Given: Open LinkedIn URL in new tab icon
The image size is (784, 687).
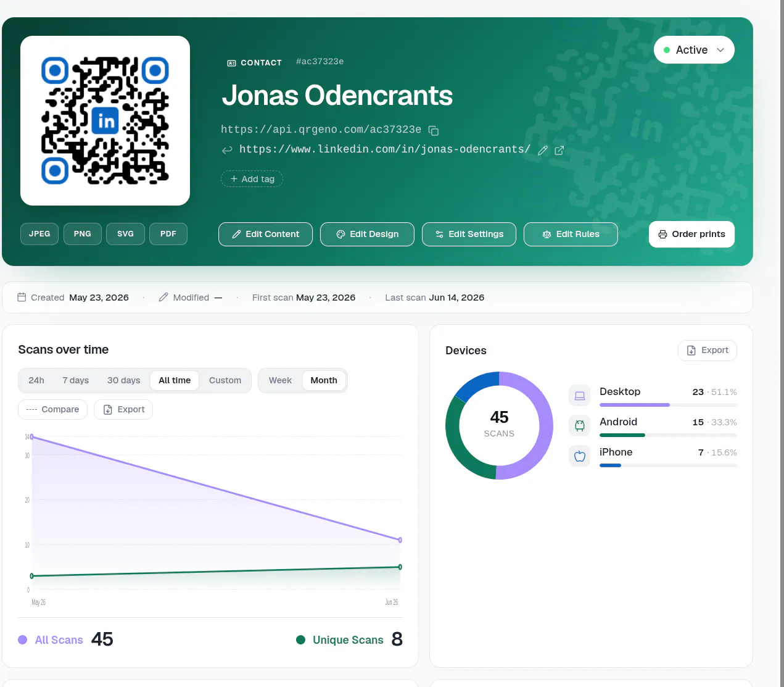Looking at the screenshot, I should 559,150.
